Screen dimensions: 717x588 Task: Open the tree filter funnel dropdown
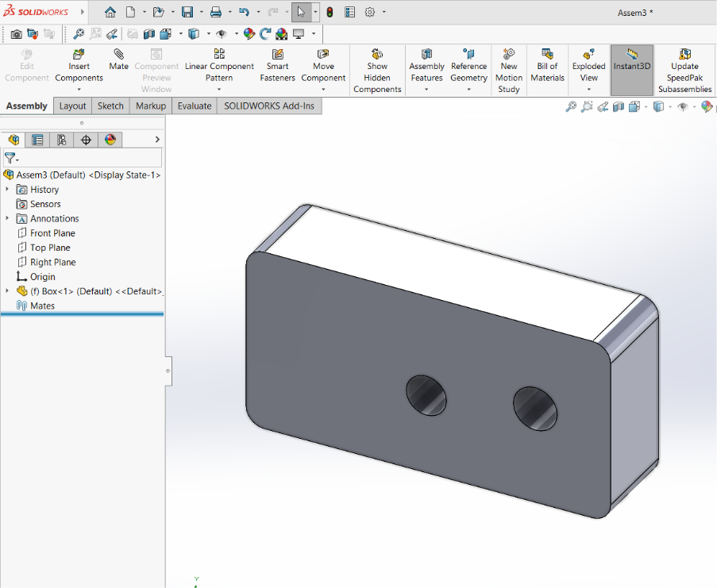11,159
